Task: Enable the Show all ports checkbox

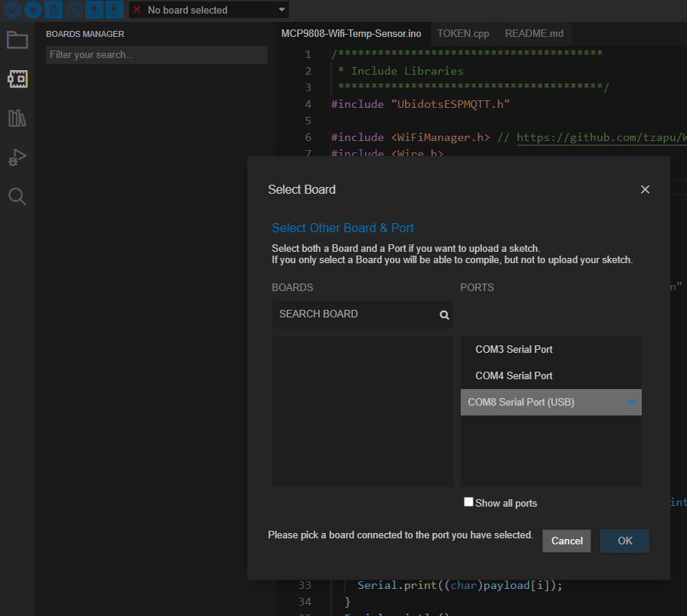Action: [468, 502]
